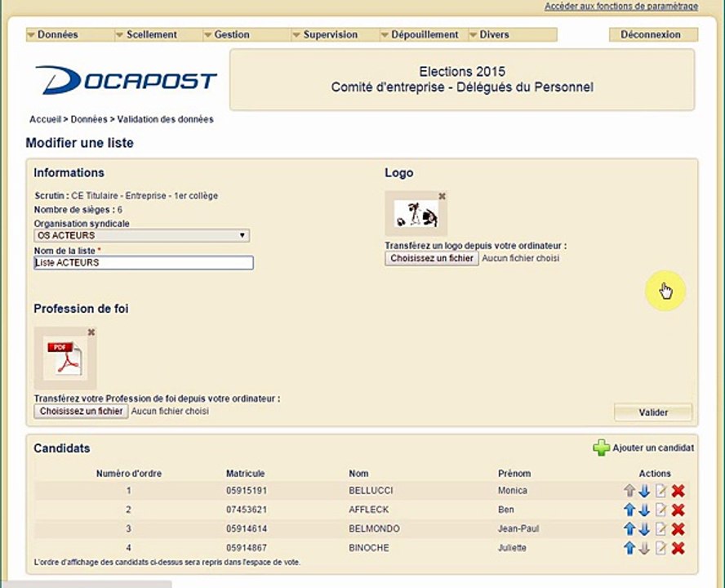Move BELLUCCI down in candidate order

coord(644,490)
